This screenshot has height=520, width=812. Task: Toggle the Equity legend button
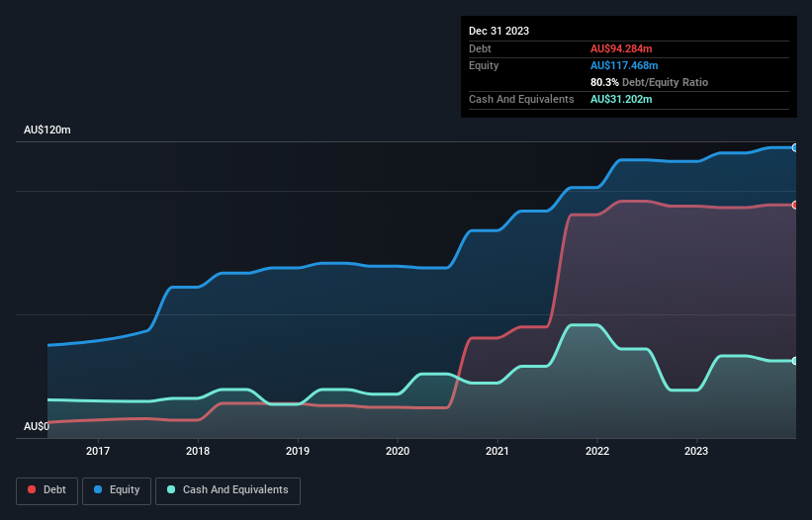click(117, 490)
